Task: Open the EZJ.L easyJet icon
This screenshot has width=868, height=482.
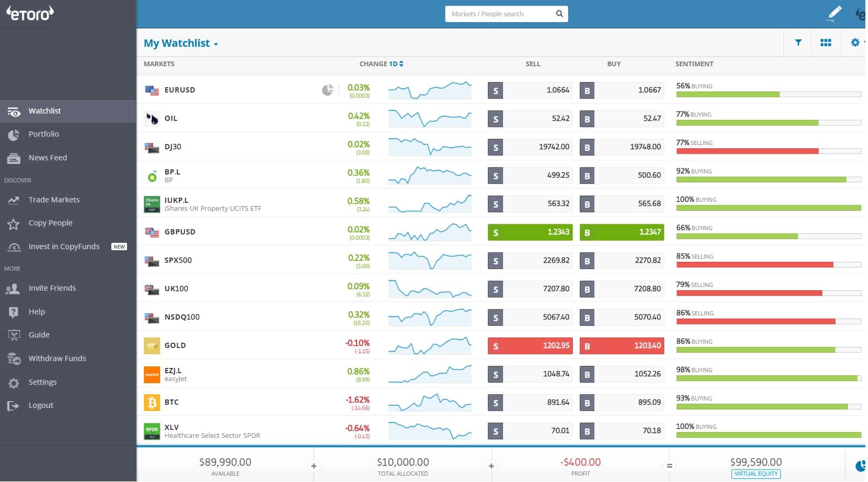Action: click(152, 374)
